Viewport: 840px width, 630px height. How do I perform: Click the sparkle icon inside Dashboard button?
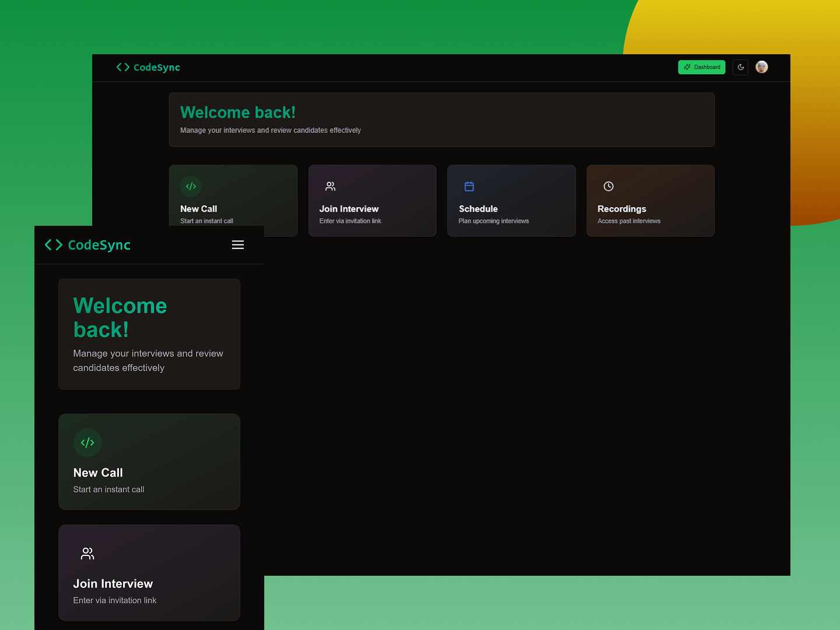coord(687,67)
